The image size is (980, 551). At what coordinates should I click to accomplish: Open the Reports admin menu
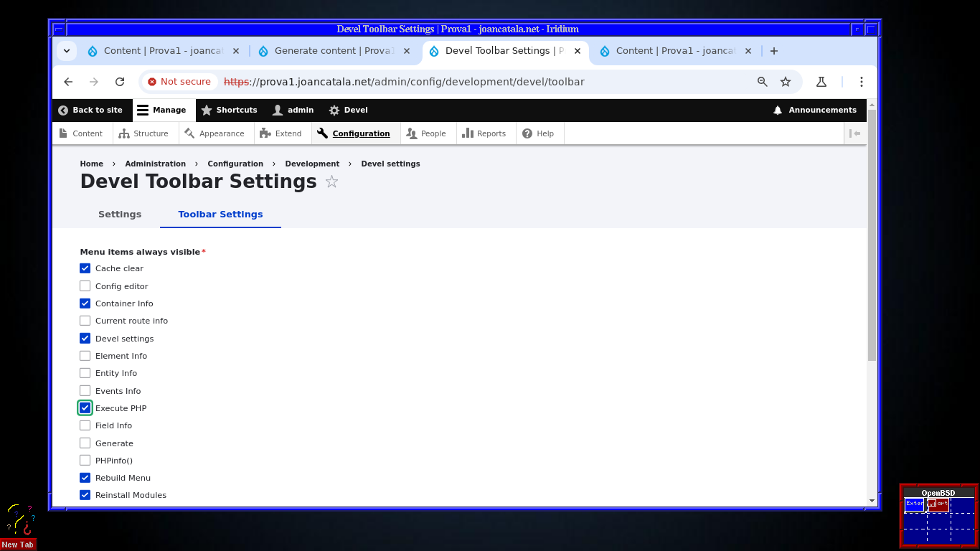pyautogui.click(x=484, y=133)
